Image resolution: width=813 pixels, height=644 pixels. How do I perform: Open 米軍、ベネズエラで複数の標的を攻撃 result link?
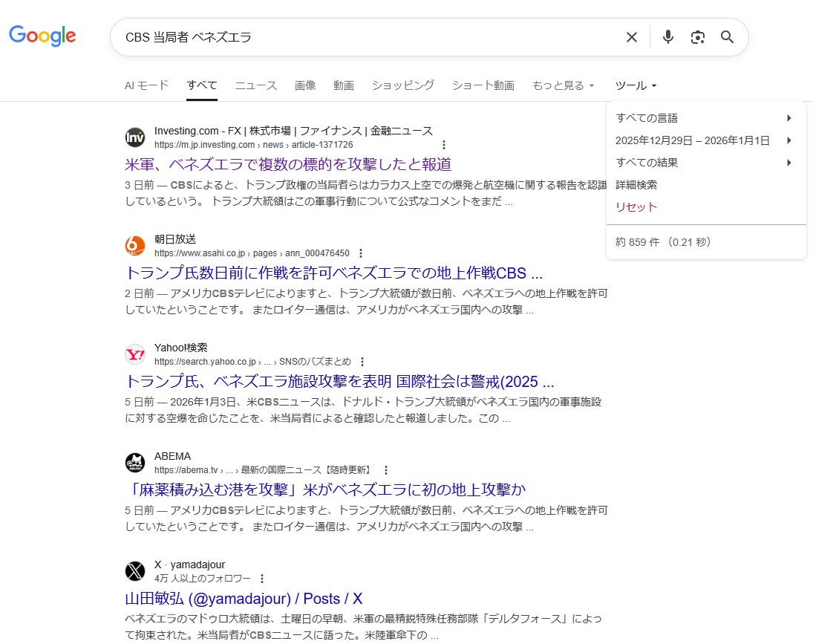[288, 164]
